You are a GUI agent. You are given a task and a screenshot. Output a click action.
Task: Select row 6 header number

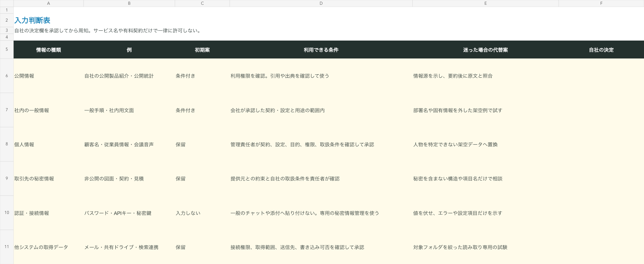point(7,76)
